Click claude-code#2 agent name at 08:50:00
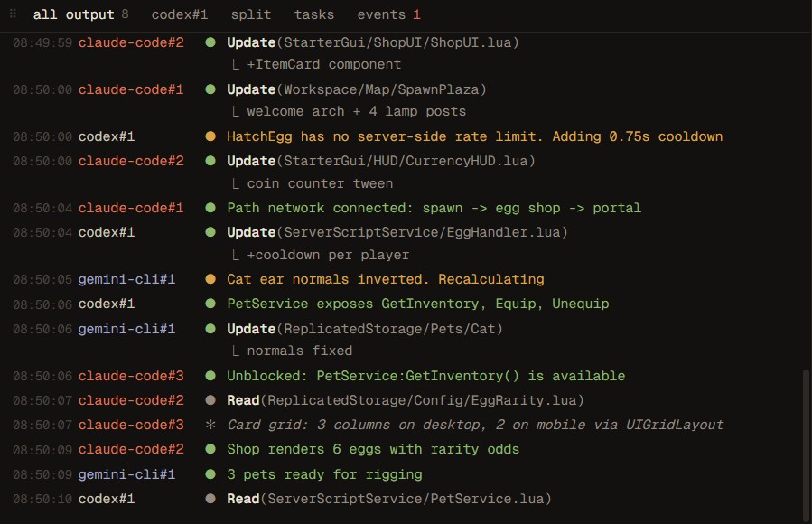The image size is (812, 524). click(131, 161)
